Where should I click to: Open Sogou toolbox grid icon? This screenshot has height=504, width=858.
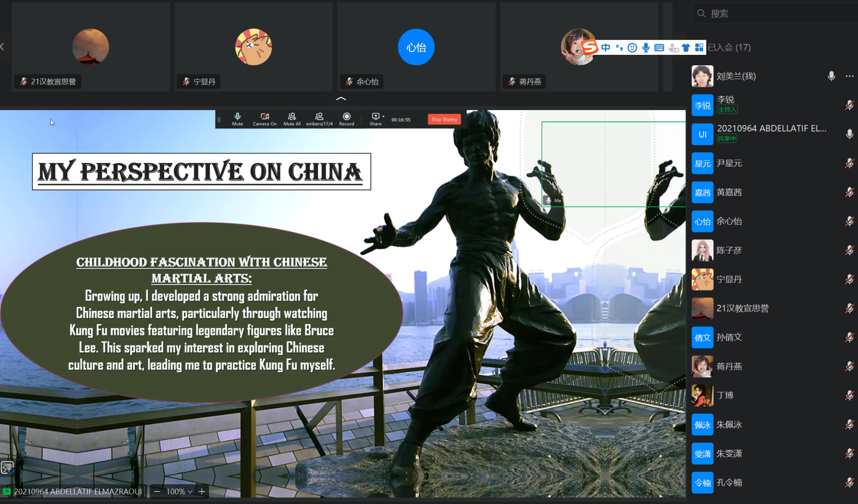(x=699, y=48)
